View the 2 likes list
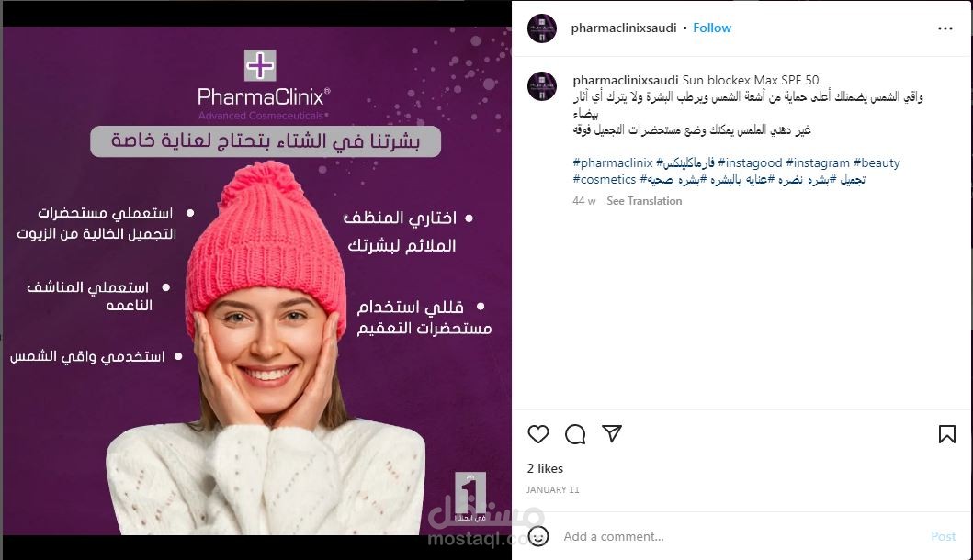 tap(545, 469)
